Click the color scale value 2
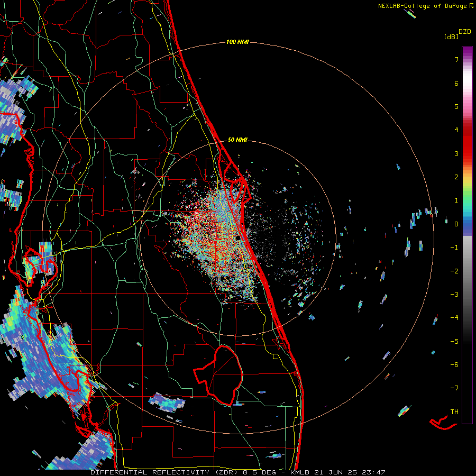The image size is (476, 476). click(x=456, y=177)
